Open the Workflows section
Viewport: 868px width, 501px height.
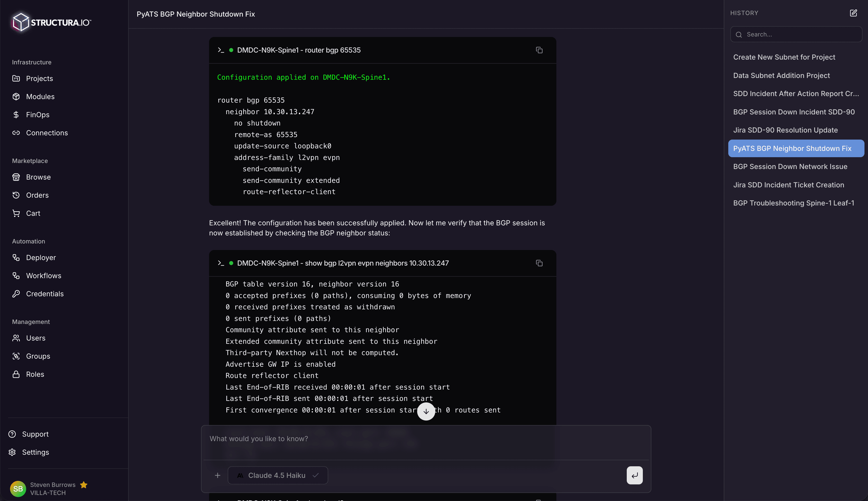(x=44, y=275)
